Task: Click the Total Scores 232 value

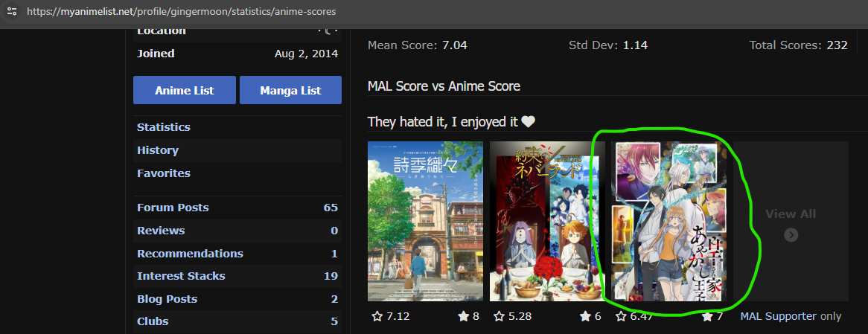Action: pyautogui.click(x=837, y=45)
